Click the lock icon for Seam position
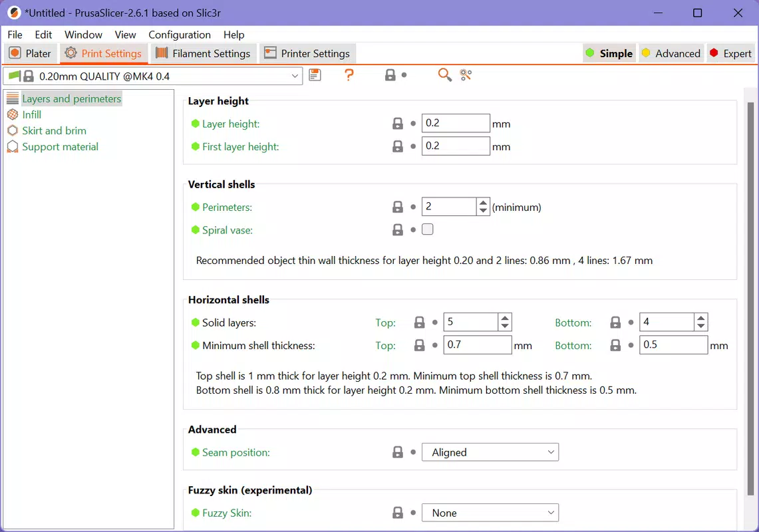Screen dimensions: 759x532 tap(397, 452)
